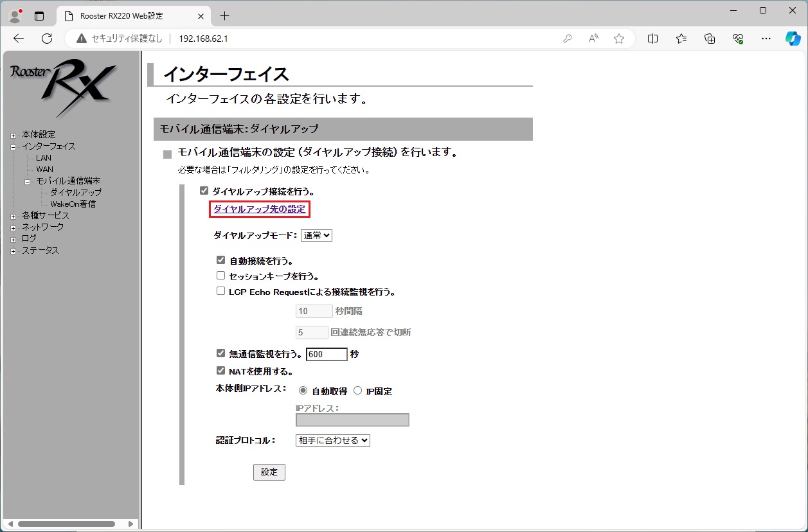Viewport: 808px width, 532px height.
Task: Enable LCP Echo Request monitoring checkbox
Action: 220,291
